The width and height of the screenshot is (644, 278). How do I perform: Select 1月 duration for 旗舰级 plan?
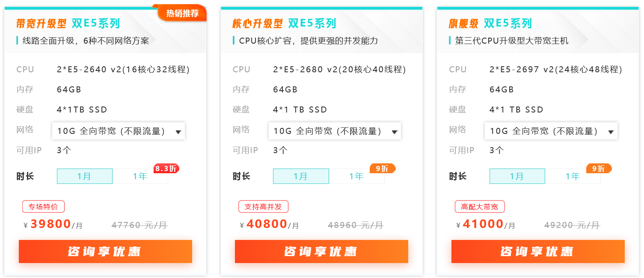(517, 176)
